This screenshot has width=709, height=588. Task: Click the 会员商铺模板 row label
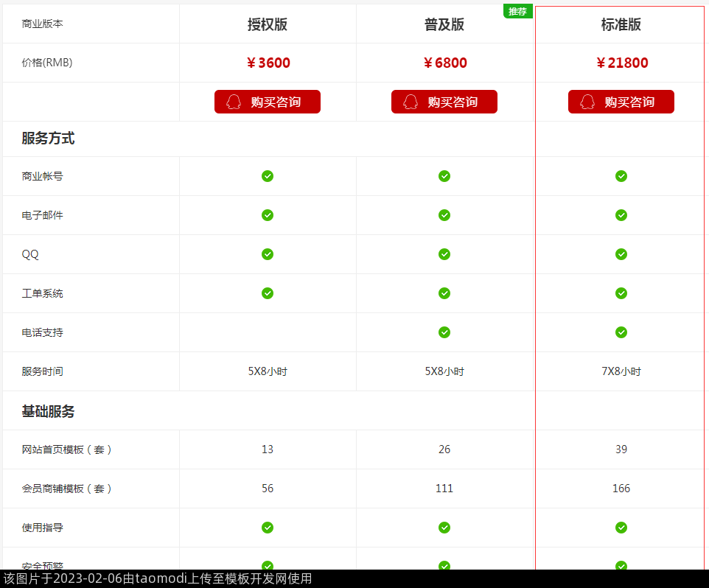[x=66, y=489]
